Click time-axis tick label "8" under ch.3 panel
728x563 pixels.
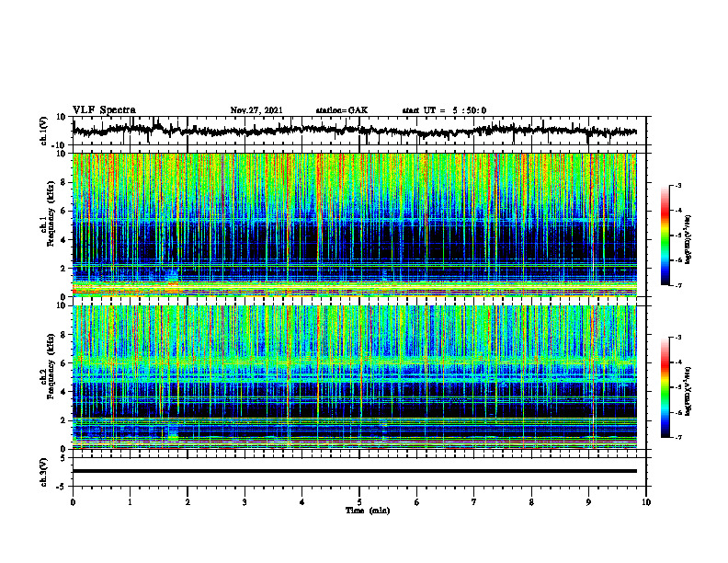(531, 502)
